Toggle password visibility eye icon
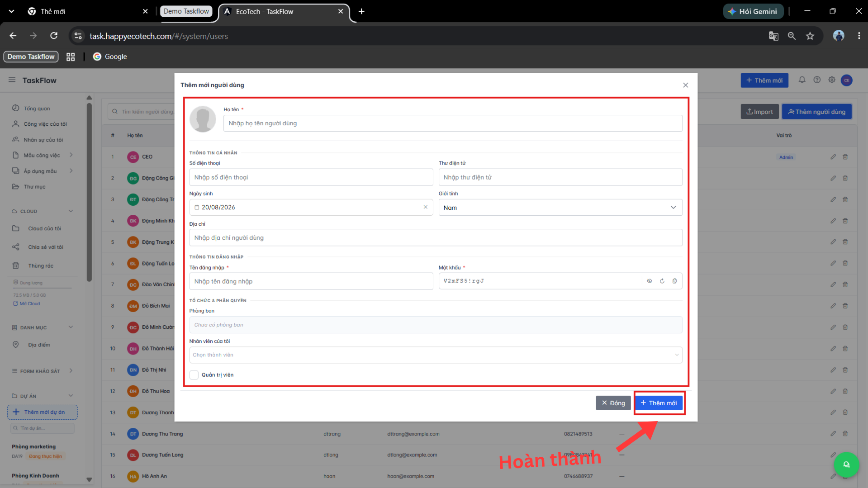The image size is (868, 488). 649,281
